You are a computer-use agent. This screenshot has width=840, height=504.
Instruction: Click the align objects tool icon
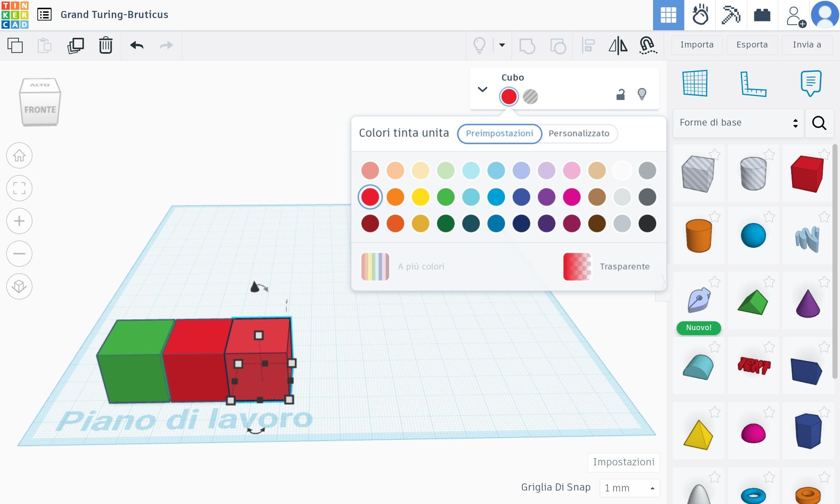(588, 45)
